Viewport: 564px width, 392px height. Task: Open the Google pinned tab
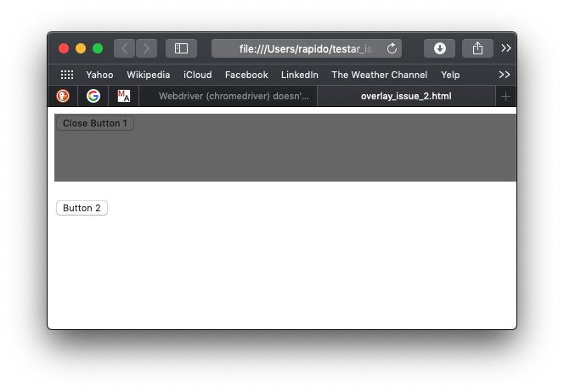pyautogui.click(x=93, y=96)
